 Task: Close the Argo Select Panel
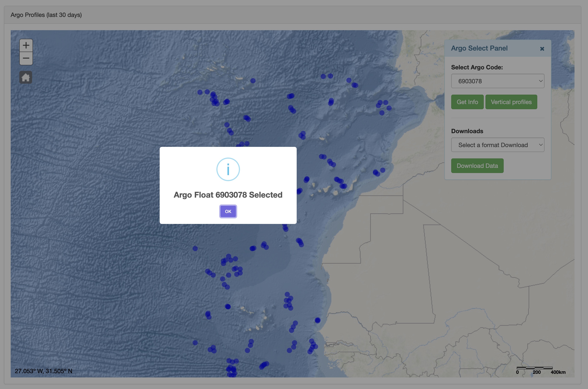click(542, 49)
